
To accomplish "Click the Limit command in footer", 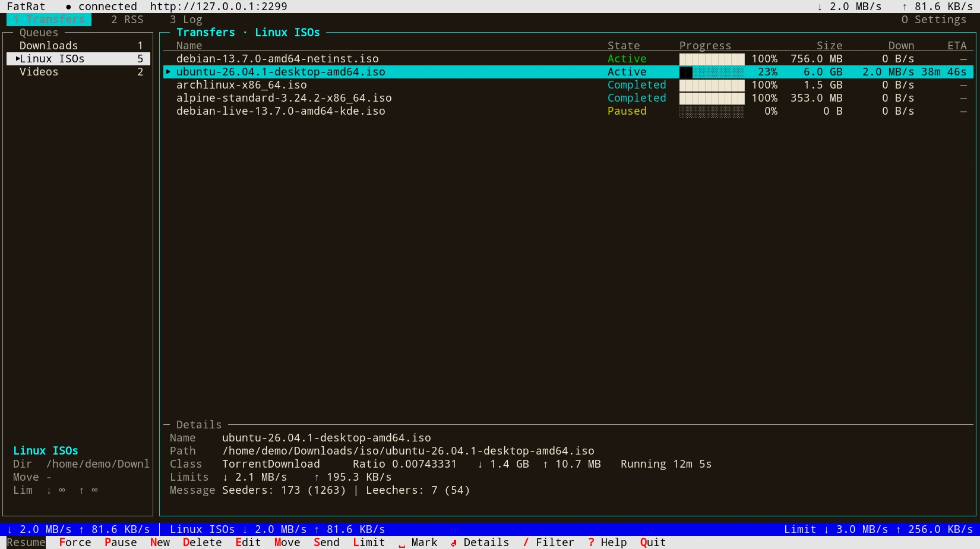I will coord(369,542).
